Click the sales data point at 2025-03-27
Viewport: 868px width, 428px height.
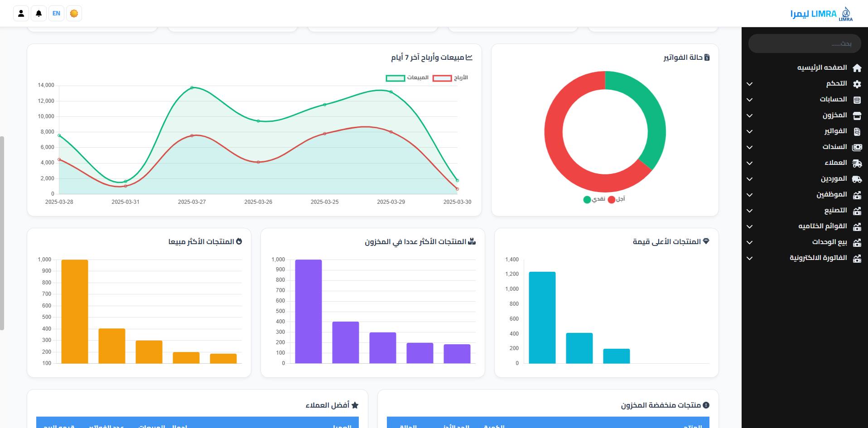click(x=192, y=87)
